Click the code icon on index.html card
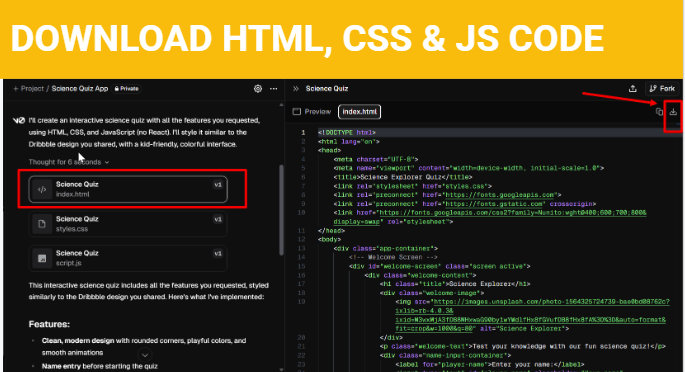The image size is (685, 372). pyautogui.click(x=42, y=189)
